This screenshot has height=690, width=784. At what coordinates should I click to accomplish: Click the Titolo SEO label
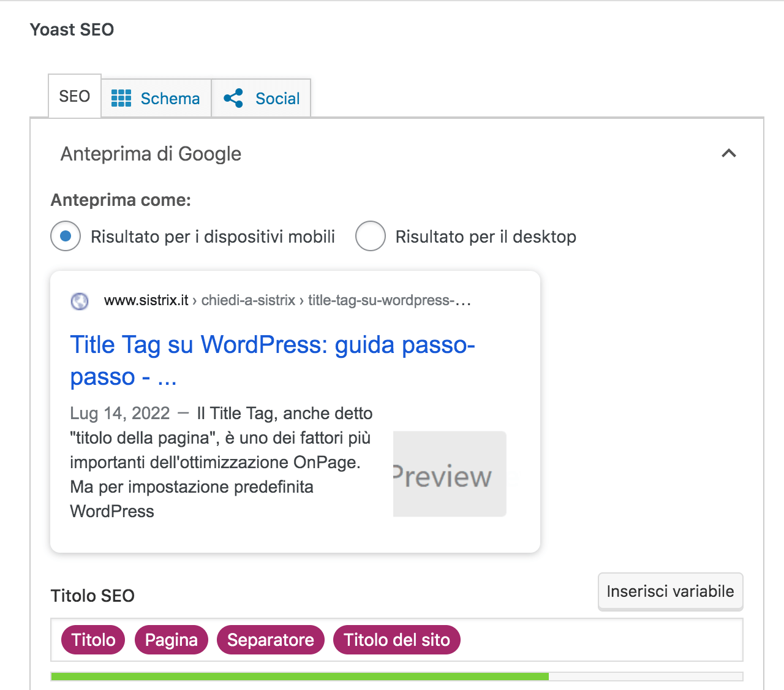pos(92,596)
